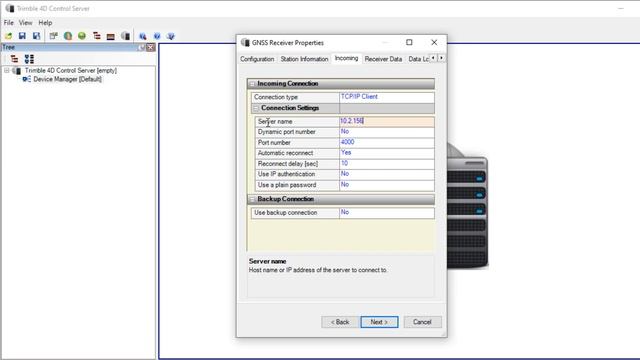This screenshot has width=640, height=360.
Task: Click Reconnect delay value 10
Action: coord(387,164)
